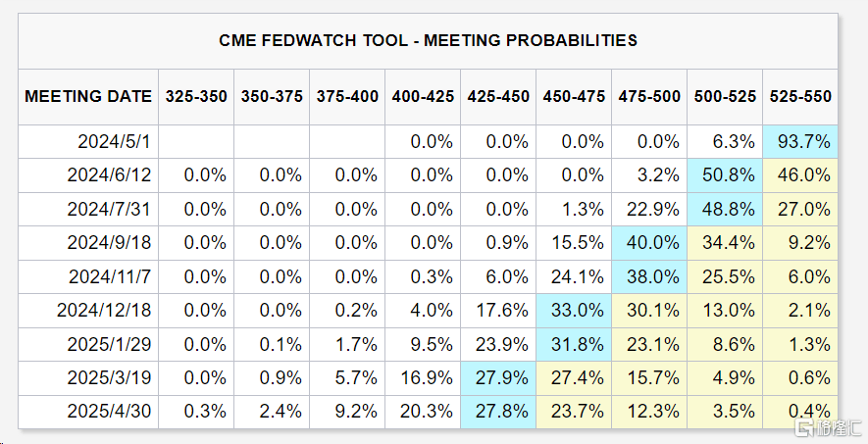Screen dimensions: 868x444
Task: Click the highlighted 93.7% probability cell
Action: (x=800, y=142)
